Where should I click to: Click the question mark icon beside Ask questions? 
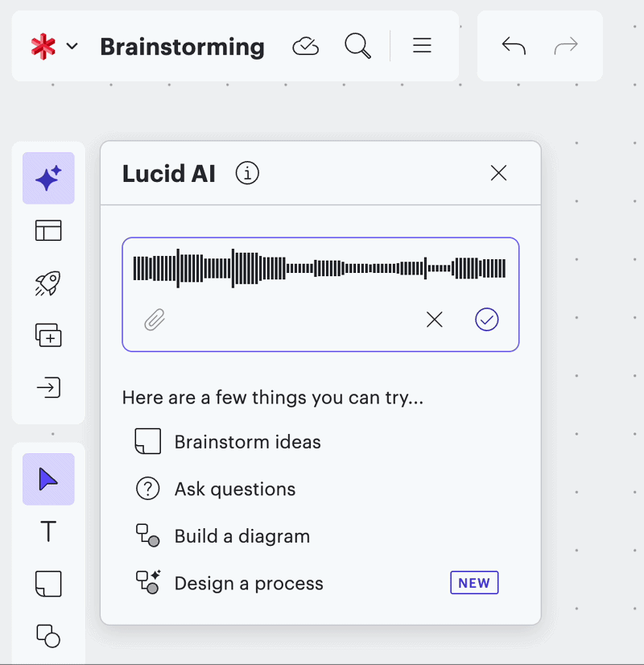tap(147, 489)
